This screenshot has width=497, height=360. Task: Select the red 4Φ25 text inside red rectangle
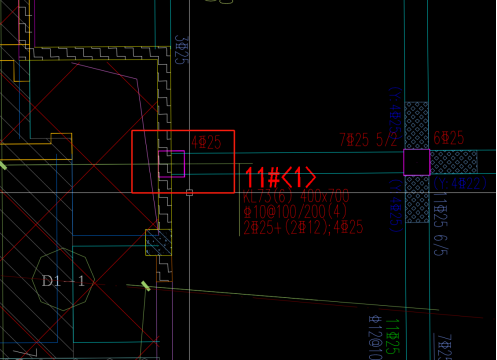tap(206, 142)
